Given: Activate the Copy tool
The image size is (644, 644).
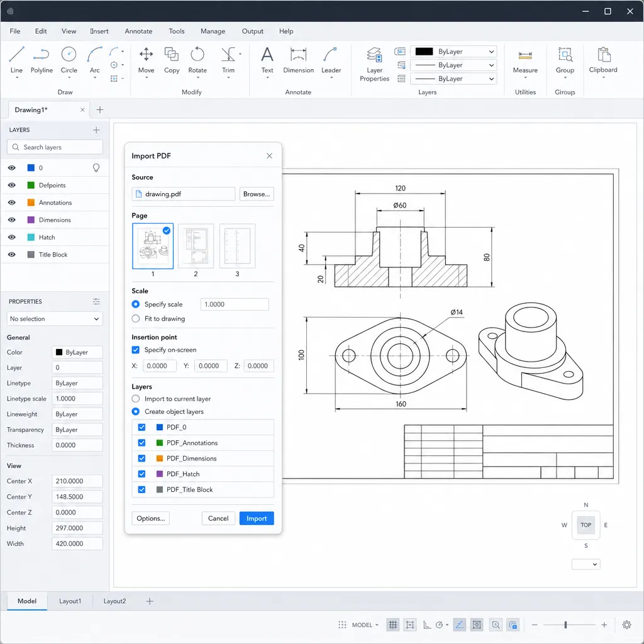Looking at the screenshot, I should tap(172, 60).
